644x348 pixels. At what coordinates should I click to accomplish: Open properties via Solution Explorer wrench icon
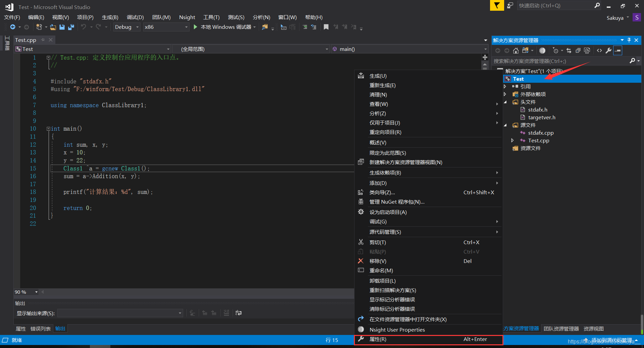[x=608, y=51]
